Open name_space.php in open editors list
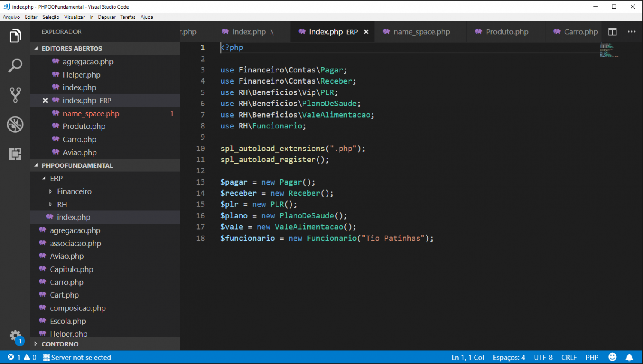Screen dimensions: 643x364 click(x=105, y=113)
